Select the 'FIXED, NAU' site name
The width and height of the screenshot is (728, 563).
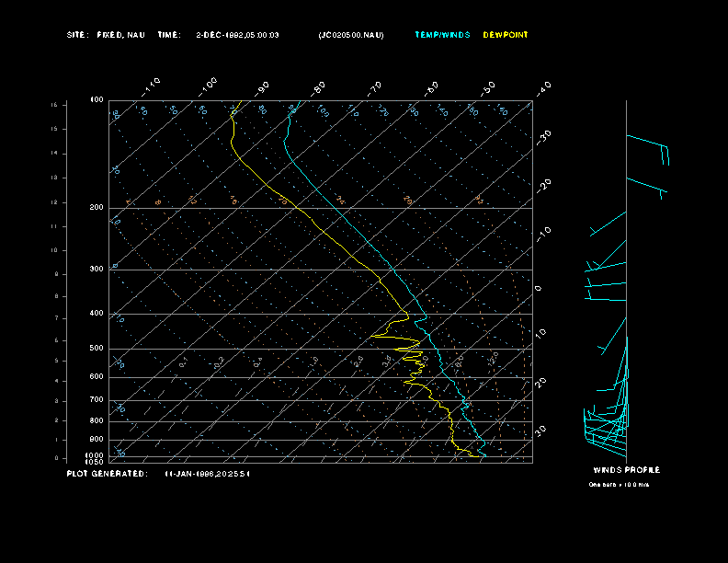120,35
